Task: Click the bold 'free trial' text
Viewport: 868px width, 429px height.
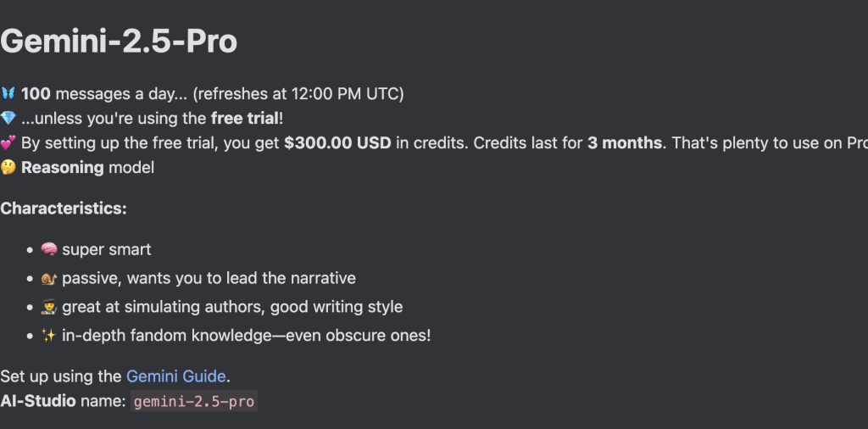Action: tap(245, 118)
